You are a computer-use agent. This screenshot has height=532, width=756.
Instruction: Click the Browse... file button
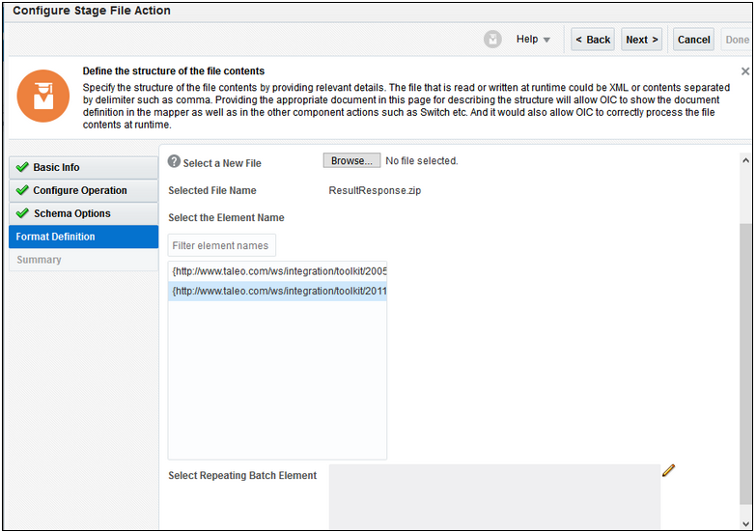coord(351,160)
